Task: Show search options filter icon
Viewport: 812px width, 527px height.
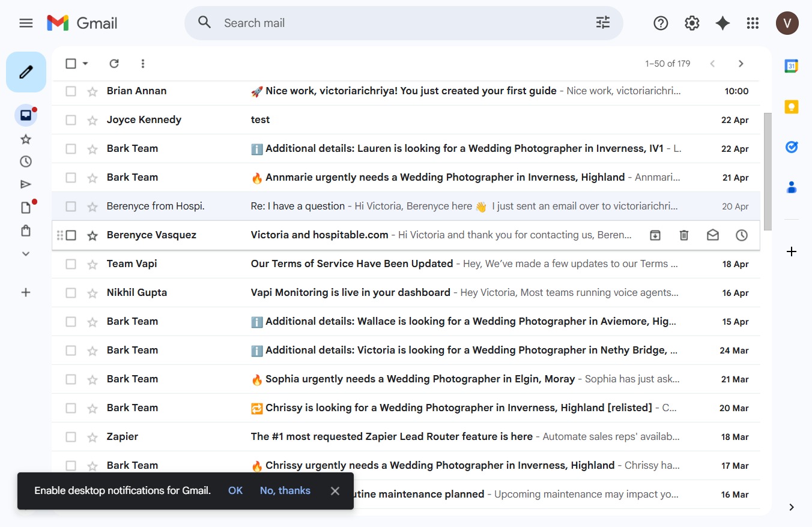Action: pos(603,23)
